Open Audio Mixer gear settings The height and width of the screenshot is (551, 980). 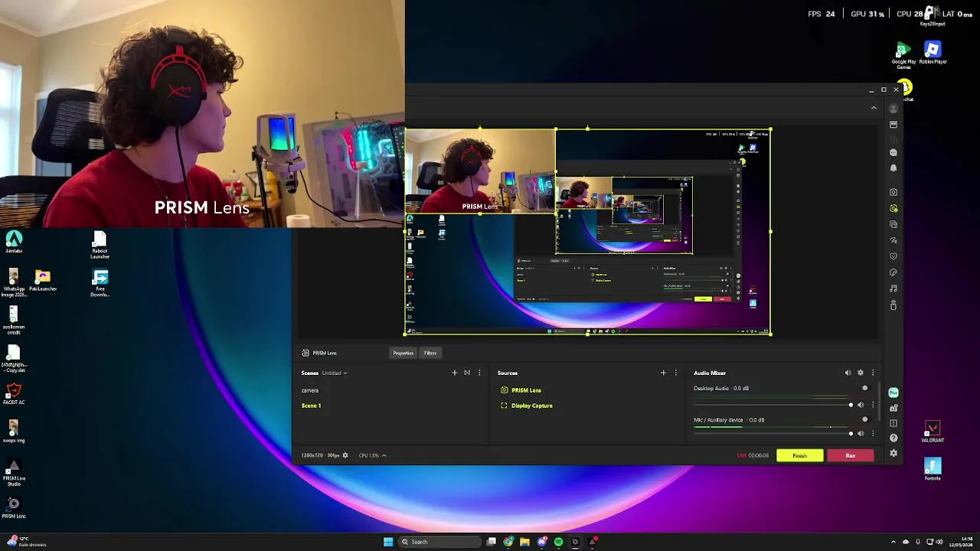[x=860, y=373]
